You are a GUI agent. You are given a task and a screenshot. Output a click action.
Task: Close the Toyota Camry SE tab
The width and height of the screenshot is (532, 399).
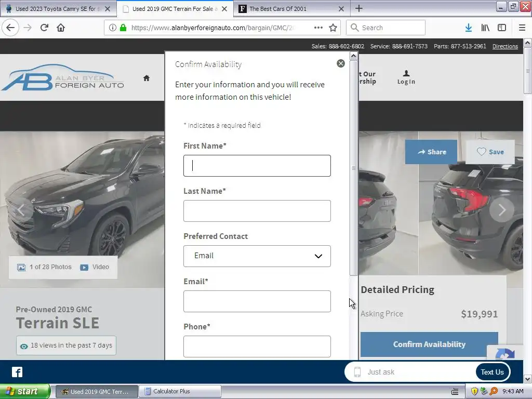point(108,9)
